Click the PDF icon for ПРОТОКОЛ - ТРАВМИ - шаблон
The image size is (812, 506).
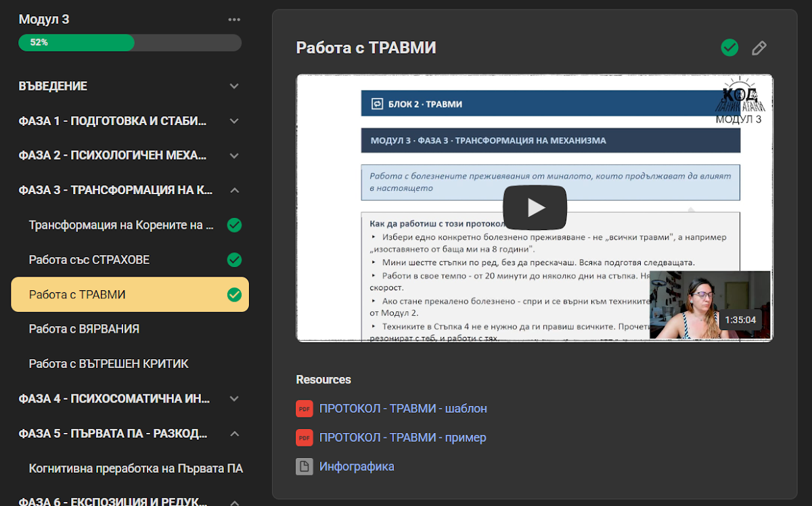click(304, 409)
